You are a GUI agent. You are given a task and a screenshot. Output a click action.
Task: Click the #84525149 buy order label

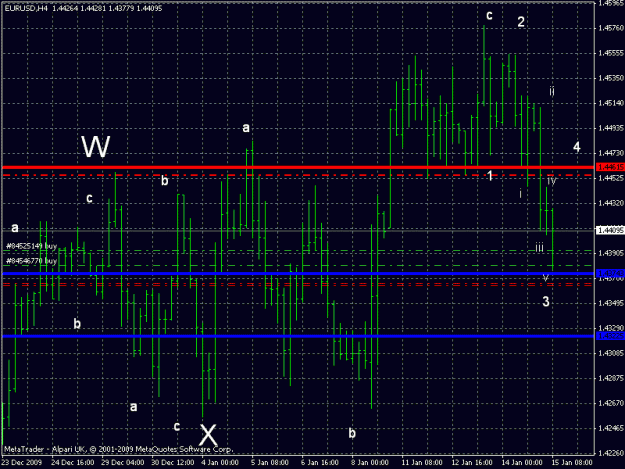(x=31, y=246)
